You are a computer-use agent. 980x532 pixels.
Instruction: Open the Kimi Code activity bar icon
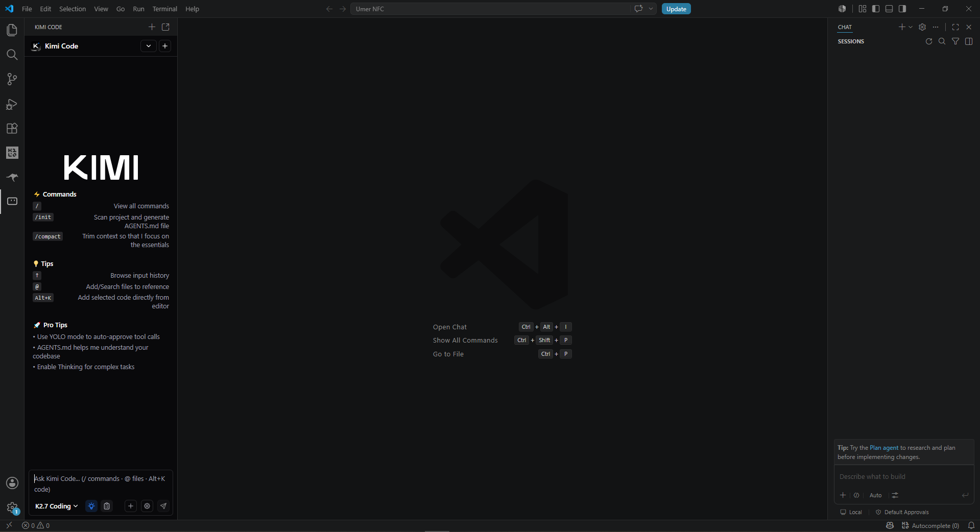[x=12, y=202]
